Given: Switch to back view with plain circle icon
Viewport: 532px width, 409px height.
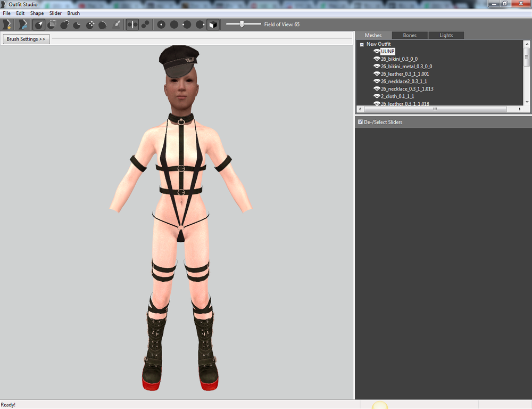Looking at the screenshot, I should click(x=174, y=24).
